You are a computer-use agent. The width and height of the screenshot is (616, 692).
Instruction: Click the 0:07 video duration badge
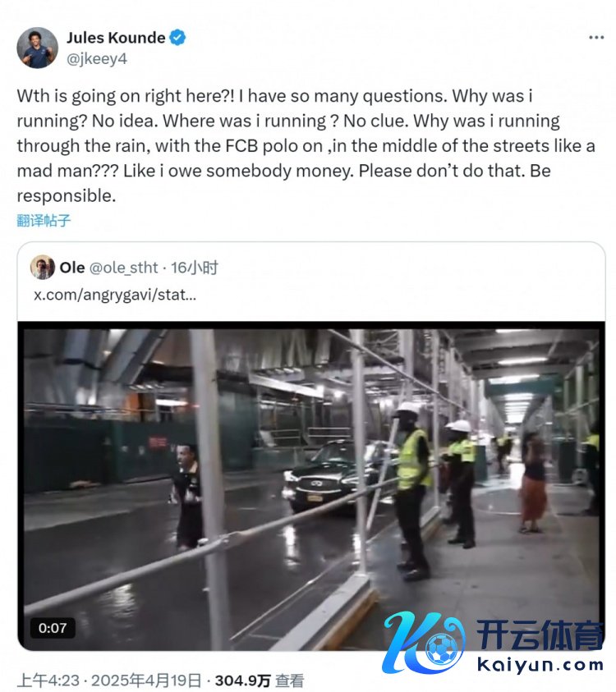point(53,628)
